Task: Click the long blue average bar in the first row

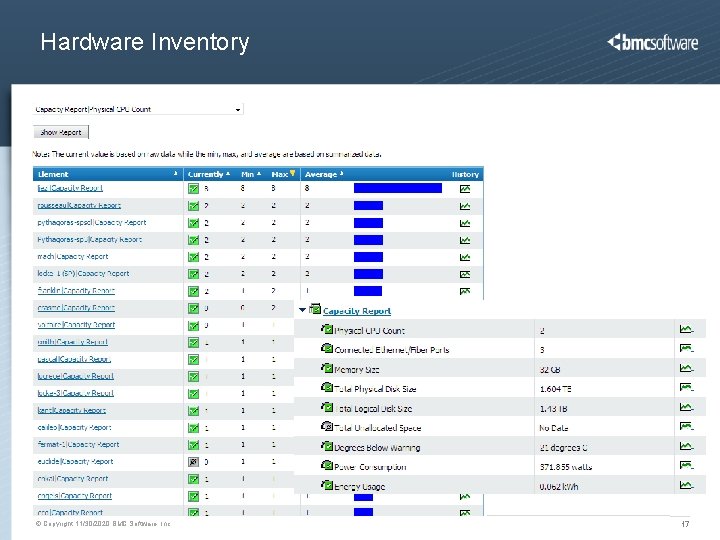Action: 398,188
